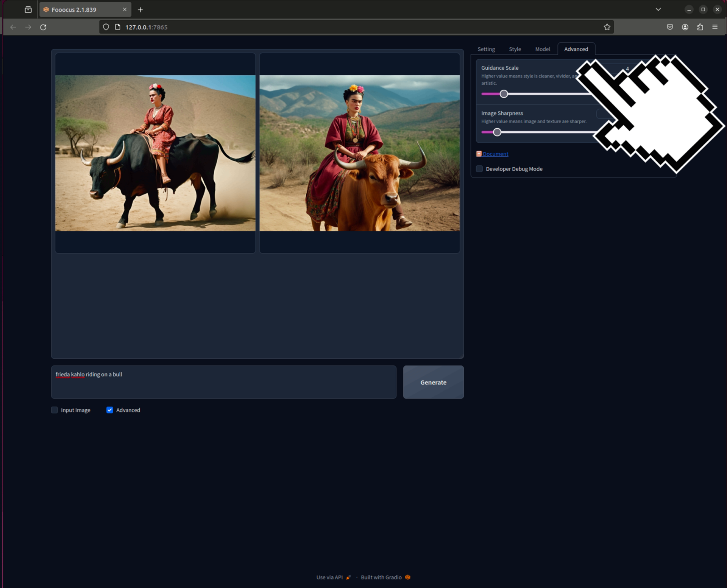Expand the list all tabs dropdown
Screen dimensions: 727x588
tap(658, 10)
